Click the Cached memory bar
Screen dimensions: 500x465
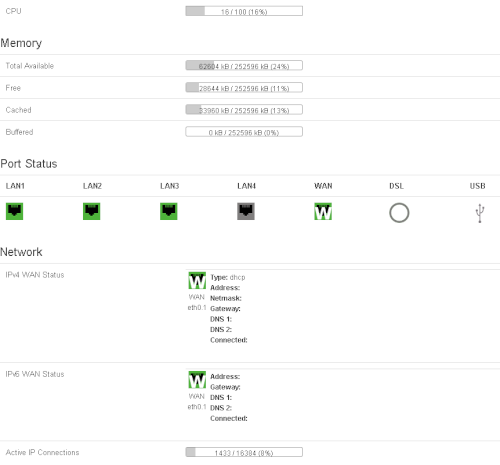(x=244, y=109)
